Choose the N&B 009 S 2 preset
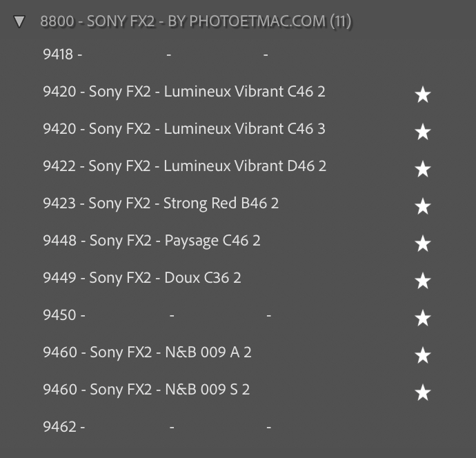 (146, 390)
